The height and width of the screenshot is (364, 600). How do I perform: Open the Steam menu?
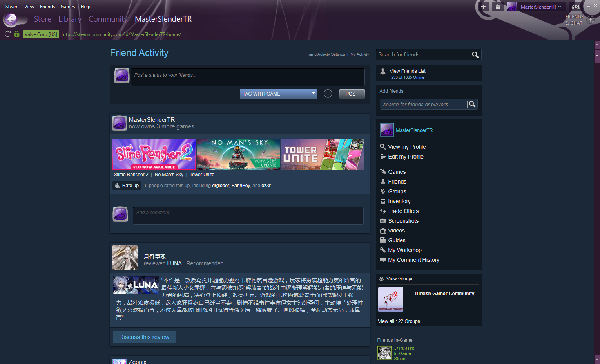click(x=12, y=7)
